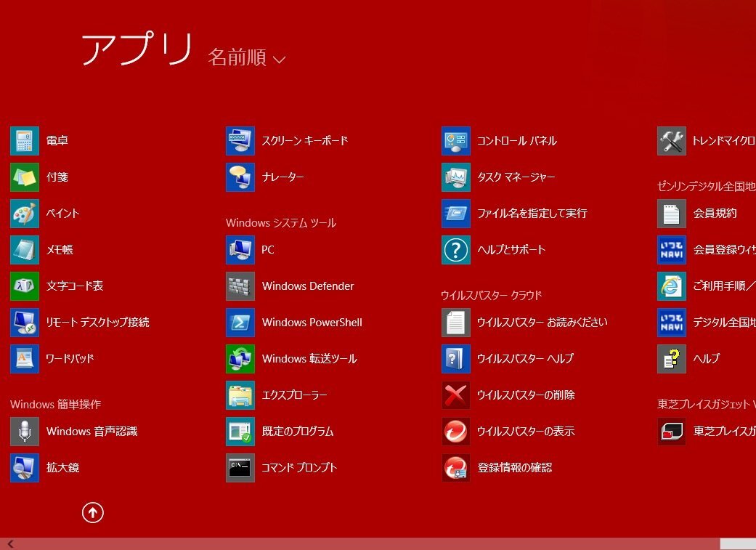The image size is (756, 550).
Task: Open the ワードパッド icon
Action: pos(25,358)
